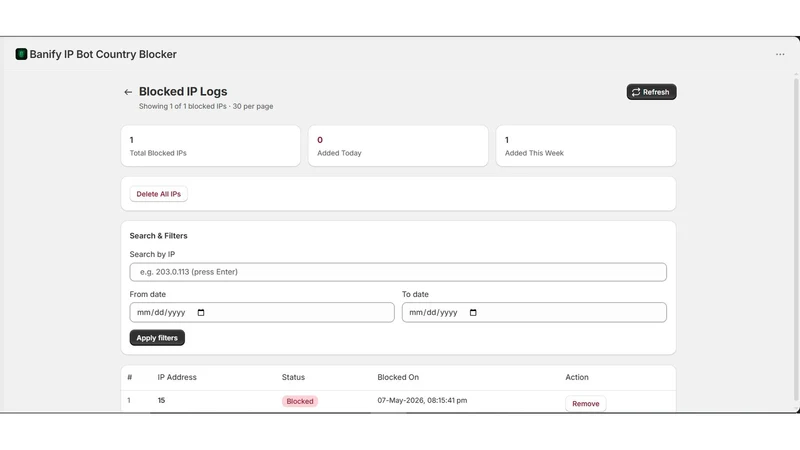Select the Total Blocked IPs card
Viewport: 800px width, 450px height.
(x=211, y=146)
